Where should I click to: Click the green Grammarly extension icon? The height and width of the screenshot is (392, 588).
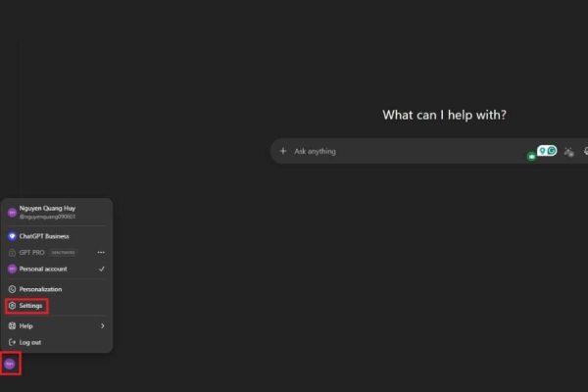click(x=551, y=151)
